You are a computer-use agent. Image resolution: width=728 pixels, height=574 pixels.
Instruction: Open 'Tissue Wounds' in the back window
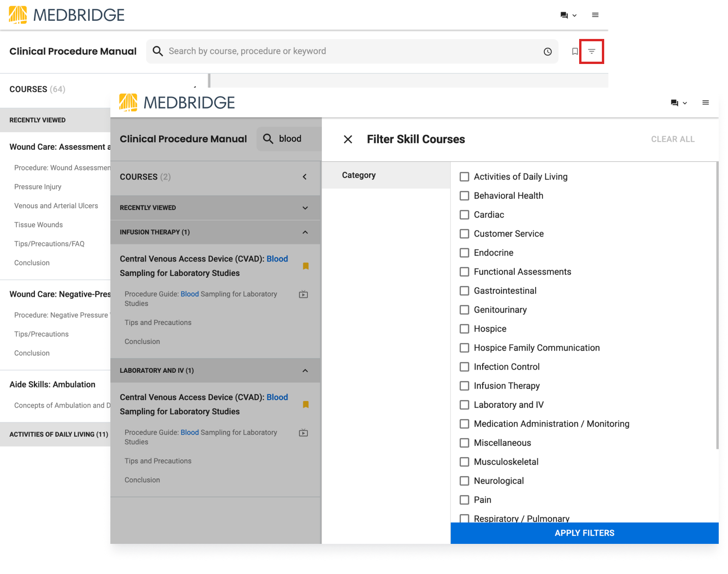pyautogui.click(x=38, y=225)
